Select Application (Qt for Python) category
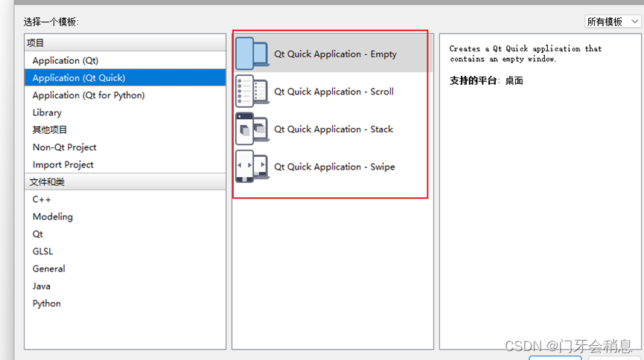The image size is (644, 360). (125, 95)
